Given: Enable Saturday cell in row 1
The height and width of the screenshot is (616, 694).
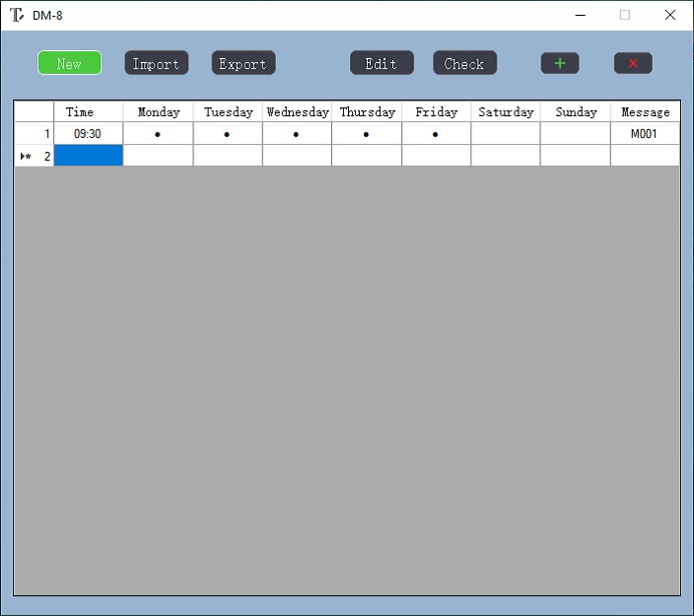Looking at the screenshot, I should click(506, 134).
